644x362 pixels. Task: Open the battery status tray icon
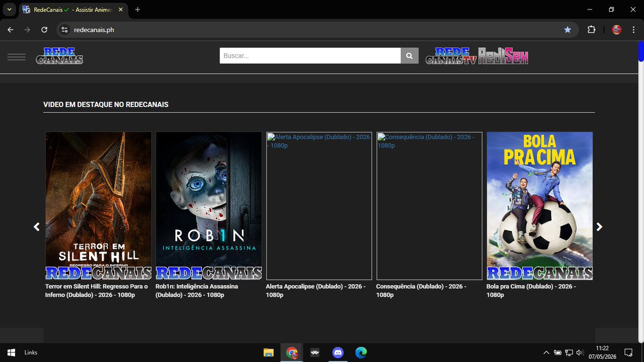pyautogui.click(x=558, y=352)
